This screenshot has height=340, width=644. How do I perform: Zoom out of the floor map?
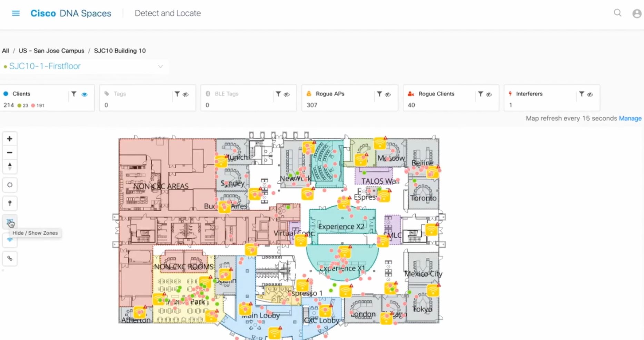10,152
